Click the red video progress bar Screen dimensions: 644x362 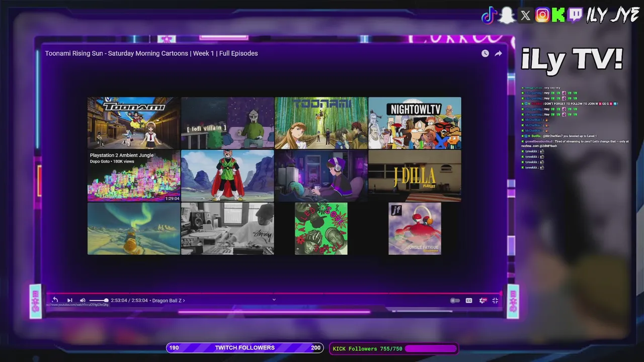[274, 293]
